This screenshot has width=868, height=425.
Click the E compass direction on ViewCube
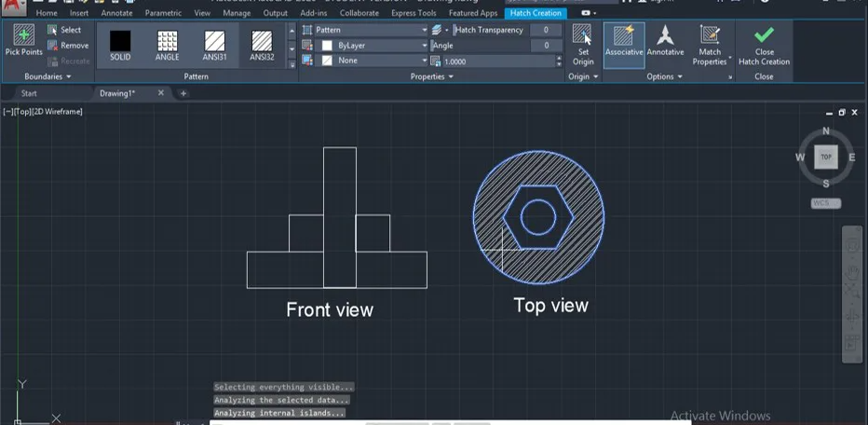click(852, 158)
